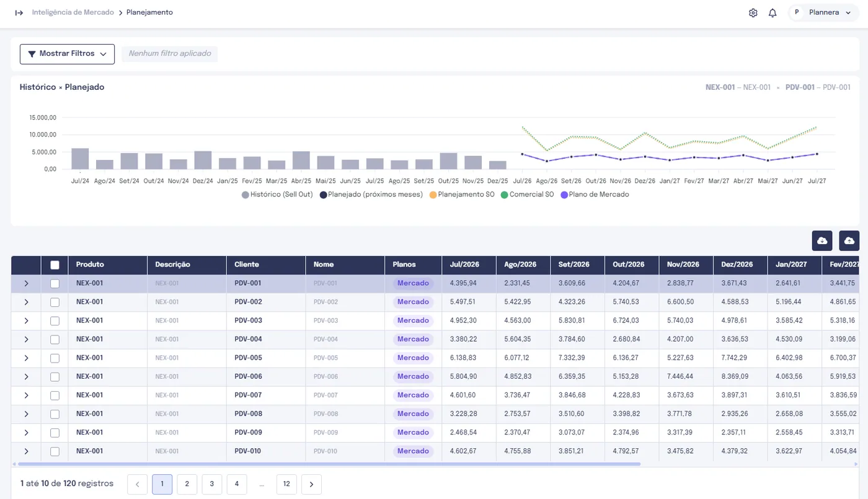
Task: Open notifications bell icon
Action: tap(773, 12)
